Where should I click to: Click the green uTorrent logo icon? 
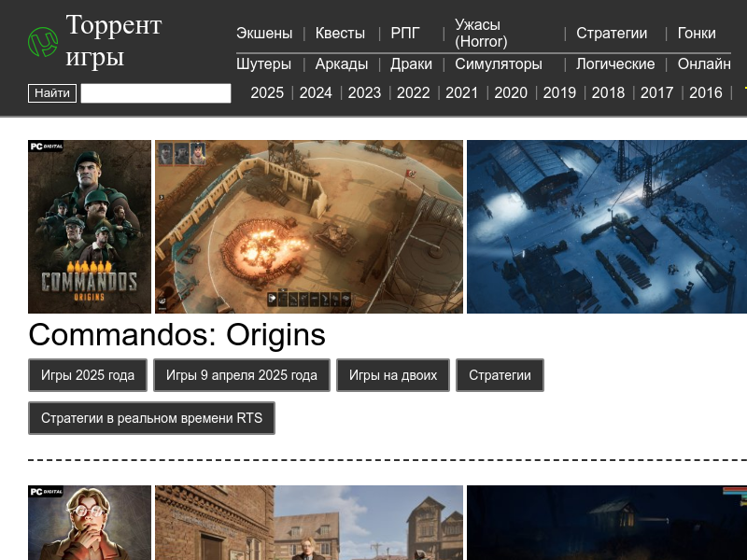pyautogui.click(x=43, y=42)
